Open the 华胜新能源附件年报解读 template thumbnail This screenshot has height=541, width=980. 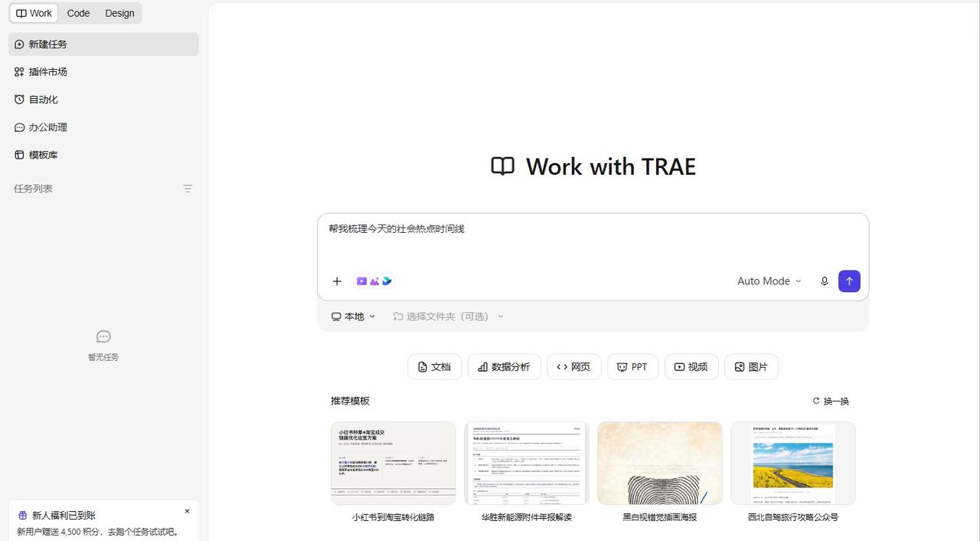point(526,463)
